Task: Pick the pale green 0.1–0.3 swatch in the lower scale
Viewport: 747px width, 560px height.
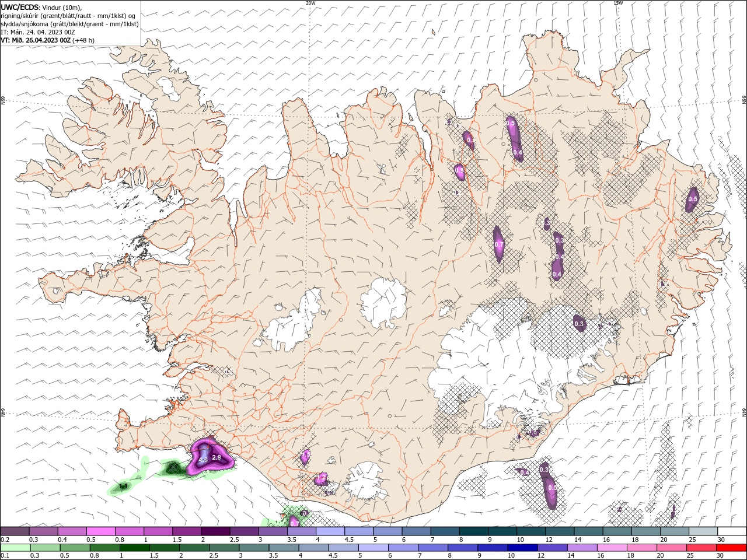Action: pos(15,548)
